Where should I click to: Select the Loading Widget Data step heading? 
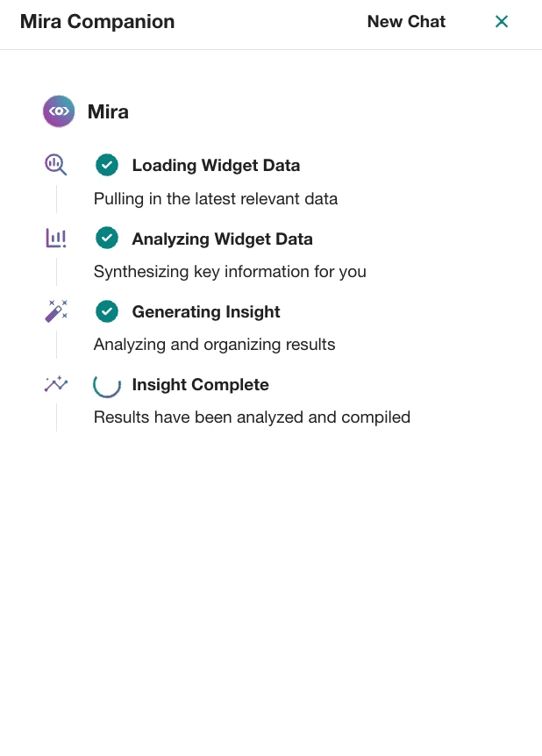pos(216,166)
